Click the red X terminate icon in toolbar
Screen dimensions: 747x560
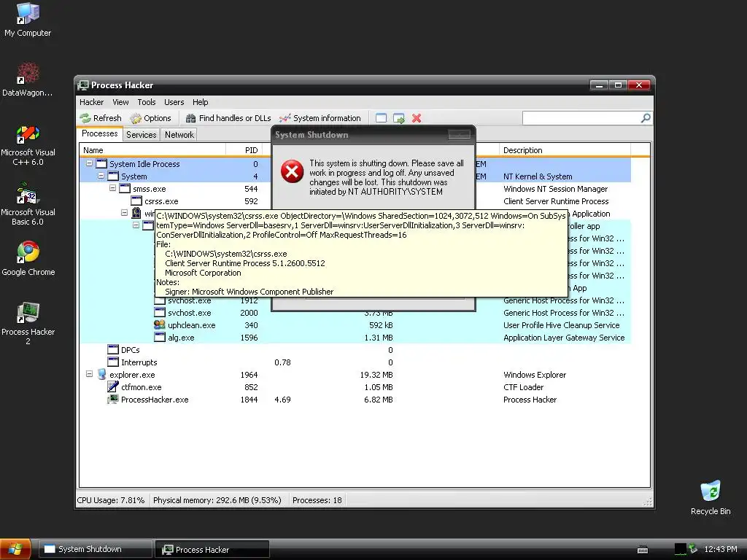417,118
